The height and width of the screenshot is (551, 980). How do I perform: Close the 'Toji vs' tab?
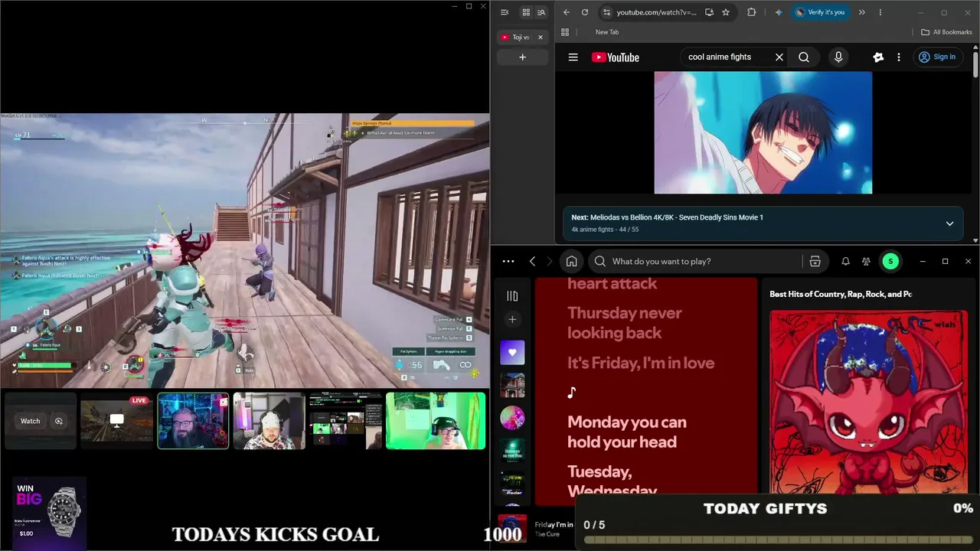point(541,37)
